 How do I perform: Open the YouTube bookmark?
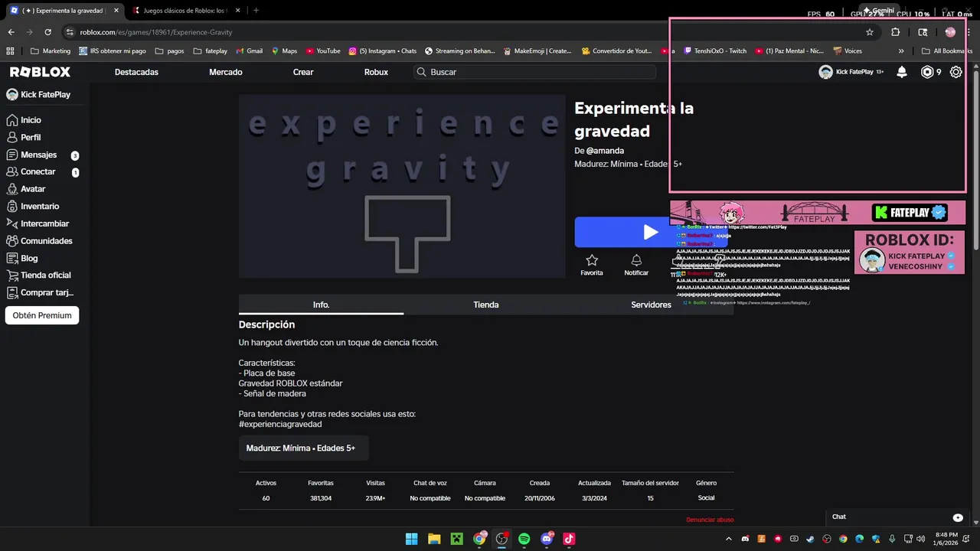coord(323,51)
